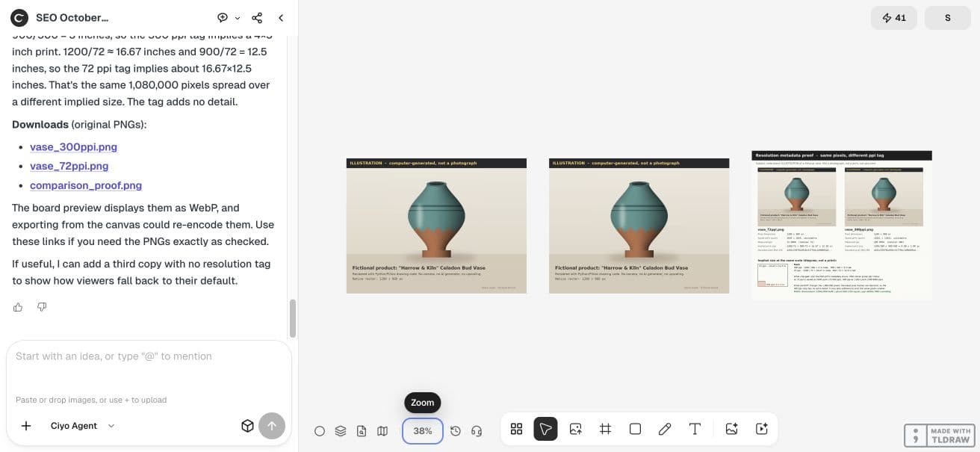Screen dimensions: 980x452
Task: Open the layers stack icon
Action: coord(341,431)
